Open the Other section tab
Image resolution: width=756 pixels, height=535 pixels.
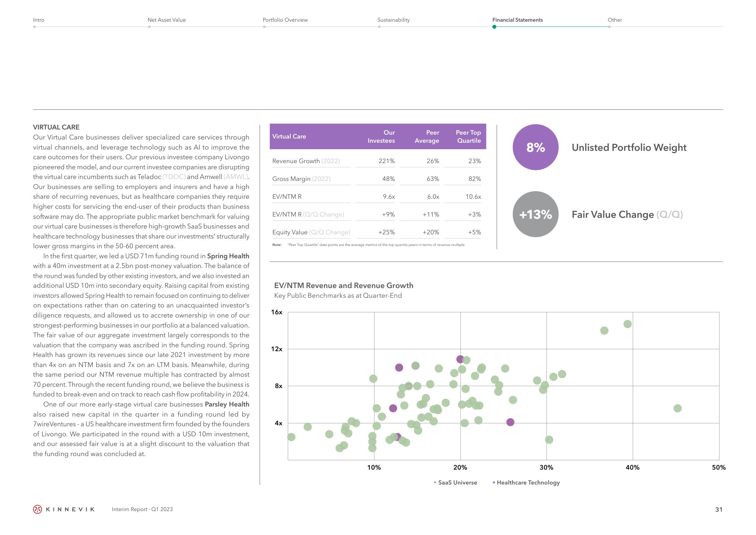pos(615,20)
